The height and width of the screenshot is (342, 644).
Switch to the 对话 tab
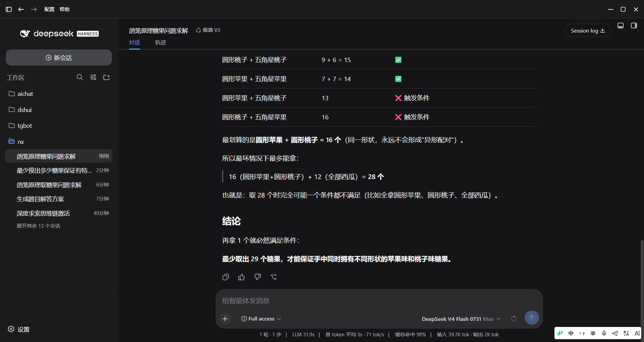coord(135,43)
